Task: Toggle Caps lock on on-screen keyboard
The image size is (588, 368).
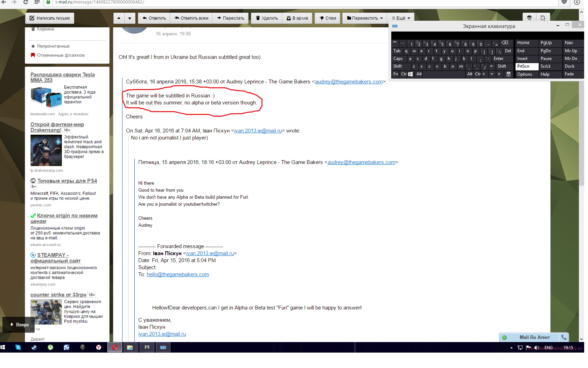Action: [x=398, y=59]
